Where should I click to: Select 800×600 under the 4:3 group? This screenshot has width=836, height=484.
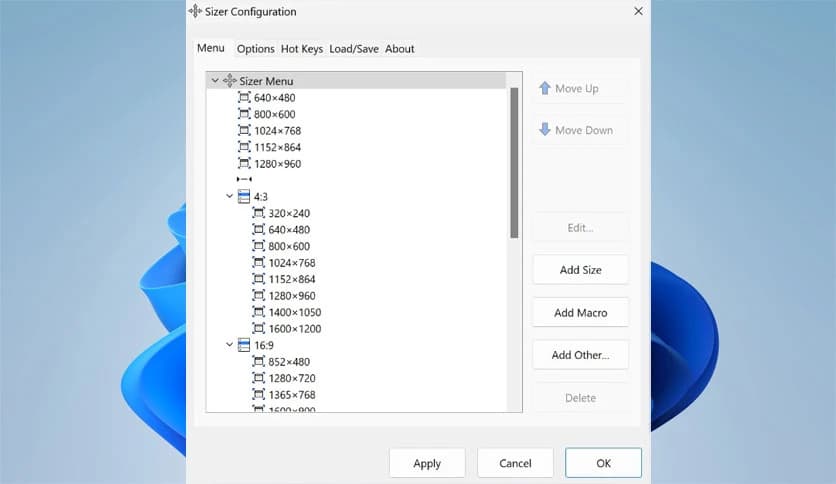(289, 246)
